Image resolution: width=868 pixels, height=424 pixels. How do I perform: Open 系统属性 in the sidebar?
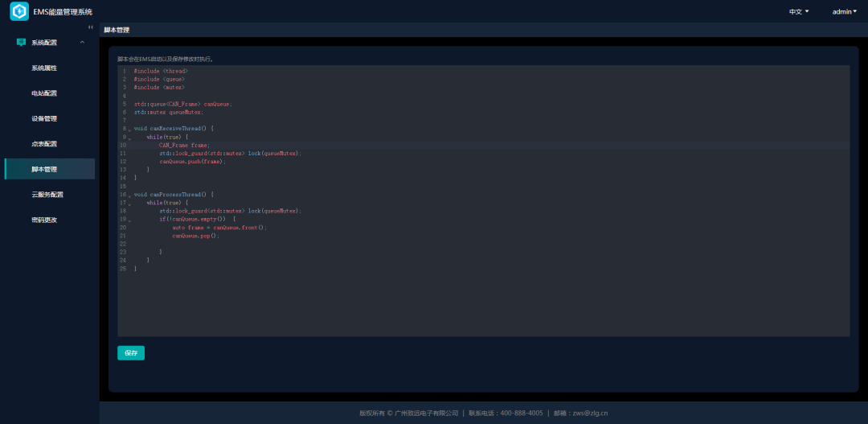44,68
